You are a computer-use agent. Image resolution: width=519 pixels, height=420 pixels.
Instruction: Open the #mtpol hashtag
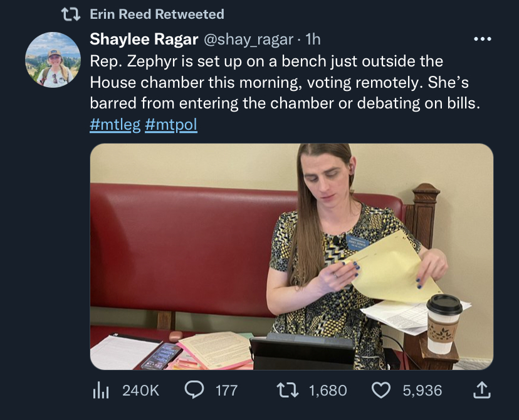coord(170,124)
